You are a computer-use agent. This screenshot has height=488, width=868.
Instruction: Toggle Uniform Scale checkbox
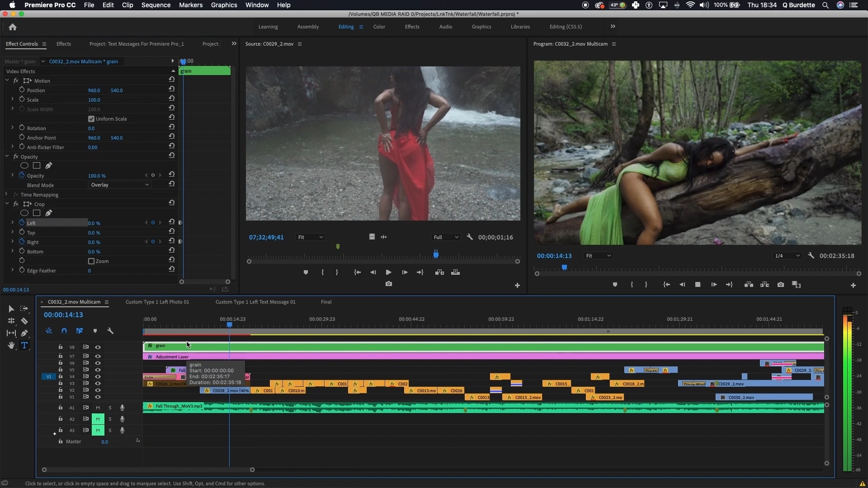91,119
